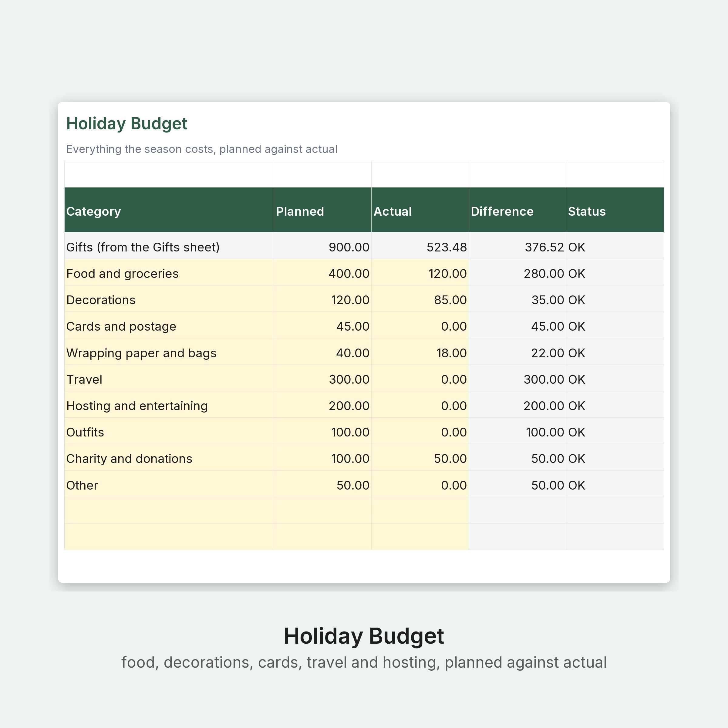This screenshot has height=728, width=728.
Task: Select the Outfits category cell
Action: click(x=169, y=431)
